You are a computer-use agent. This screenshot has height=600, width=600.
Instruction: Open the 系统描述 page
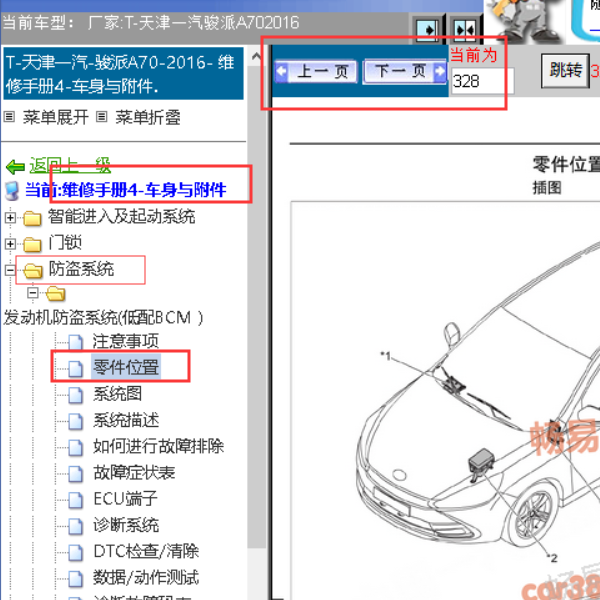click(126, 420)
